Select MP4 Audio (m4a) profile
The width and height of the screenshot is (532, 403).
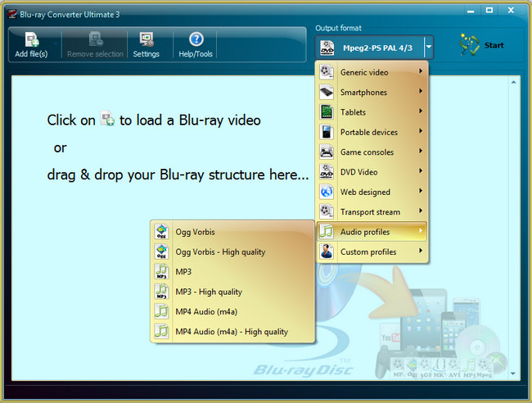[232, 311]
